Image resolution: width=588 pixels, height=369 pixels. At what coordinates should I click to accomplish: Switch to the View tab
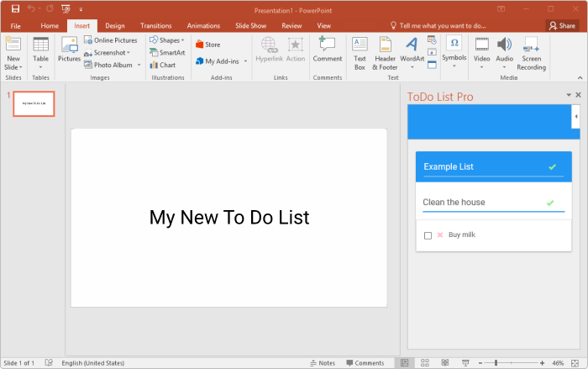(x=324, y=26)
